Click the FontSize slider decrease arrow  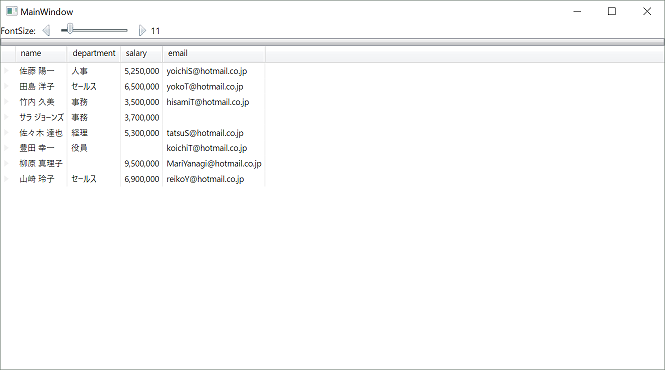[47, 31]
